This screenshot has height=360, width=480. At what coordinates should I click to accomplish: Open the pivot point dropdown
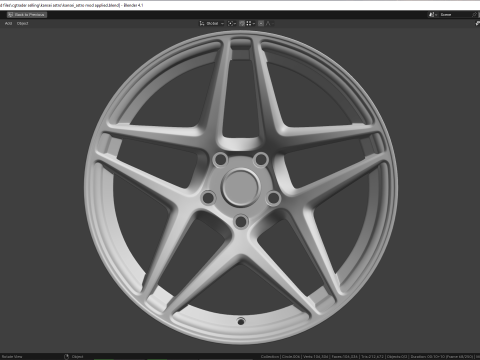232,23
